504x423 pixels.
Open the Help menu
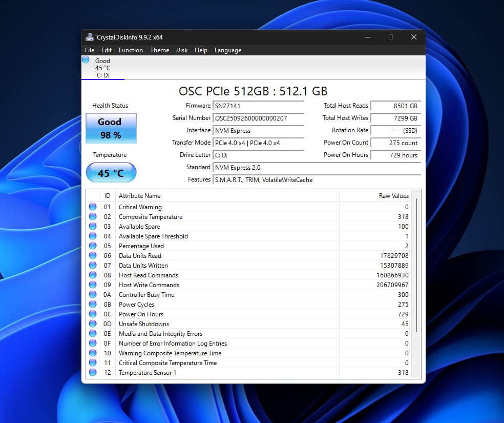[x=201, y=50]
